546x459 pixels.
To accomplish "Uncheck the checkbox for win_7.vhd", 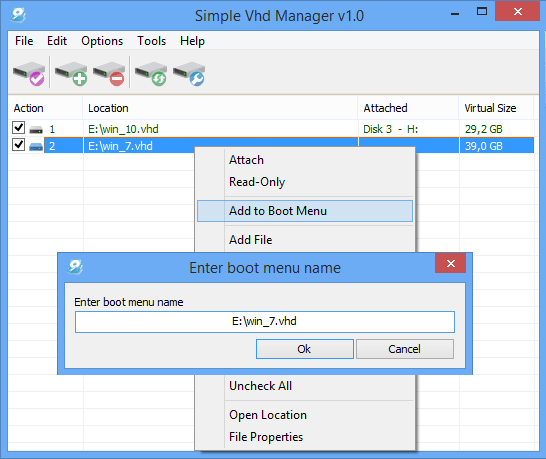I will [x=18, y=145].
